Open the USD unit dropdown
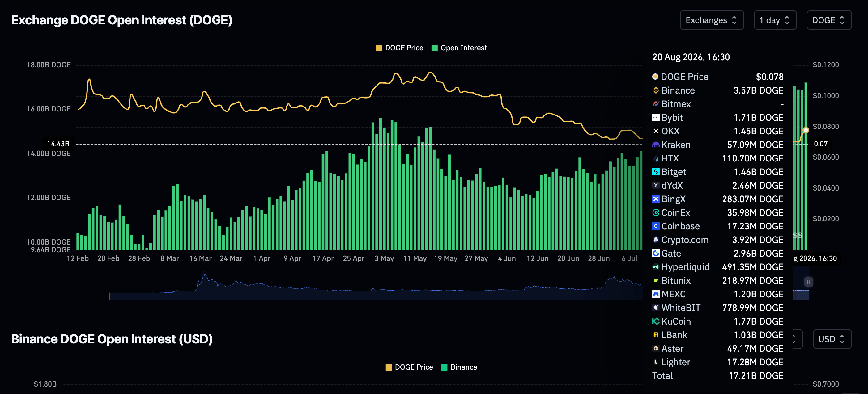Screen dimensions: 868x394 pyautogui.click(x=832, y=339)
